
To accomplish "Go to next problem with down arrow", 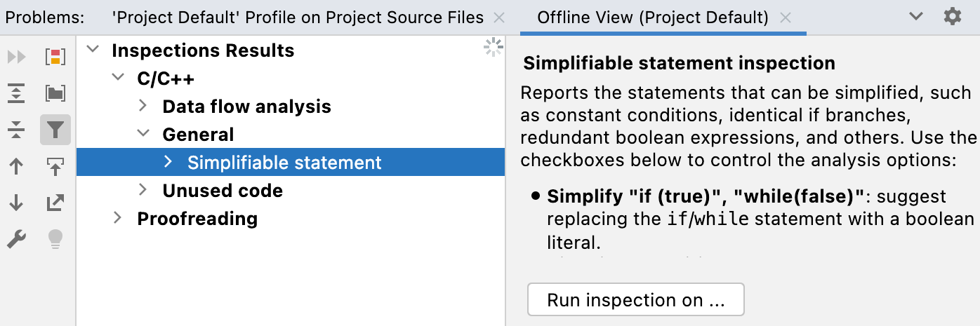I will (16, 203).
